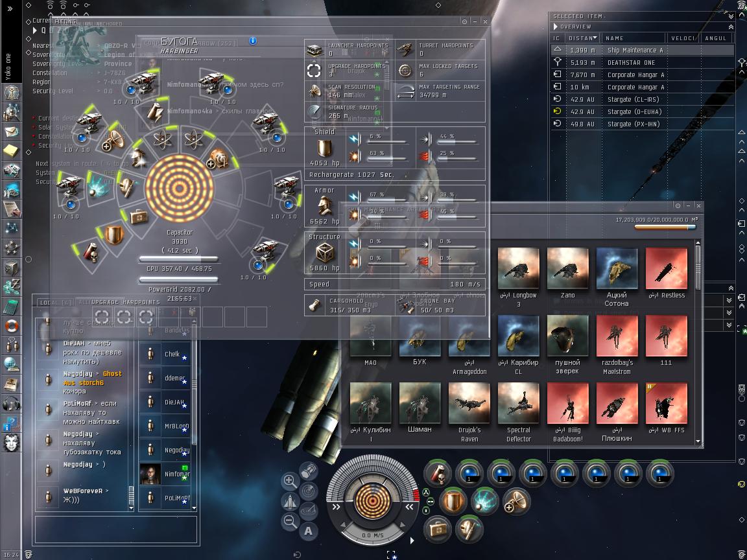Open the cargo hold button on the HUD
Viewport: 747px width, 560px height.
click(x=309, y=471)
